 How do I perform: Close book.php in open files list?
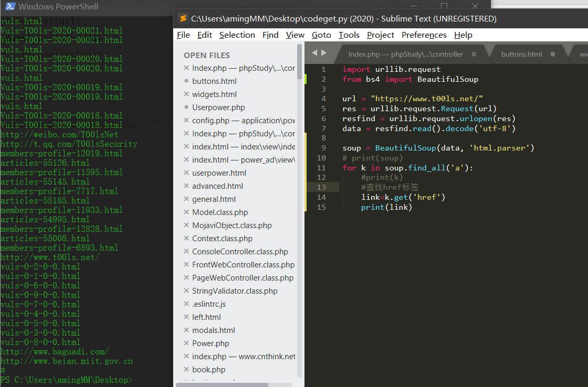186,369
